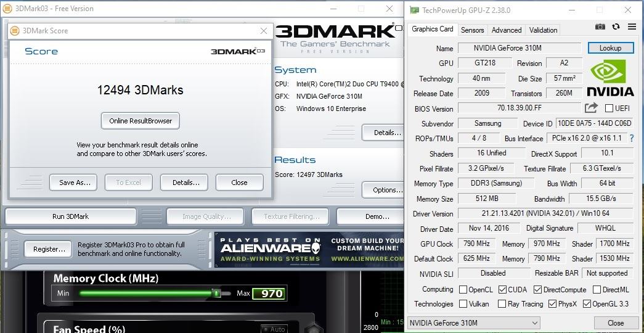Close the 3DMark Score dialog with X

pyautogui.click(x=264, y=31)
